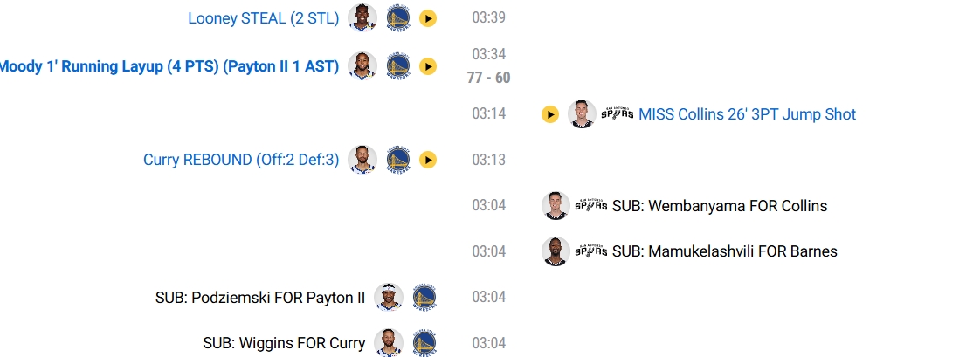980x357 pixels.
Task: Click Warriors logo on Looney steal row
Action: tap(398, 18)
